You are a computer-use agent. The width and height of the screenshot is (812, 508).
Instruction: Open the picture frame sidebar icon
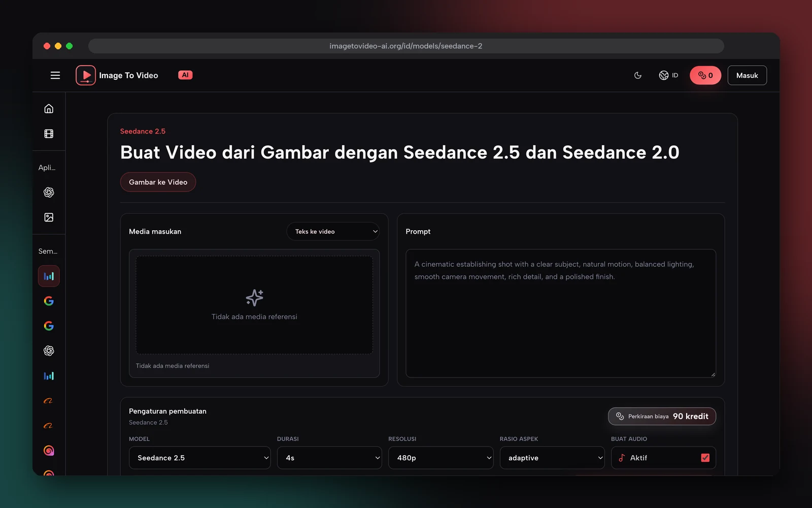(x=49, y=217)
